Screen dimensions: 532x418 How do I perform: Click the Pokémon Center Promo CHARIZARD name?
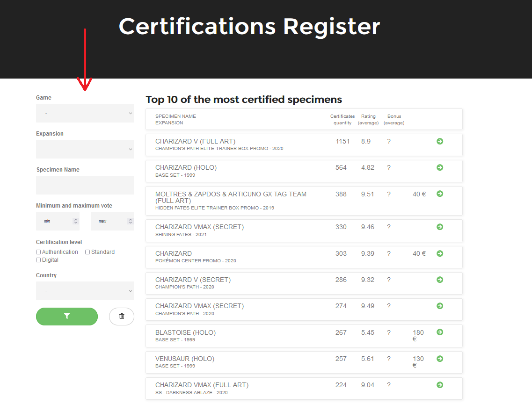[x=174, y=253]
